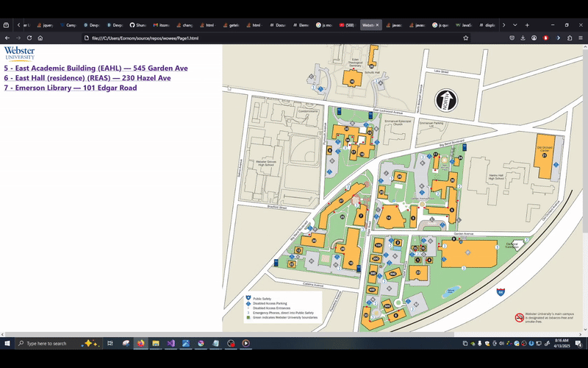Click the address bar file URL
Viewport: 588px width, 368px height.
tap(145, 38)
